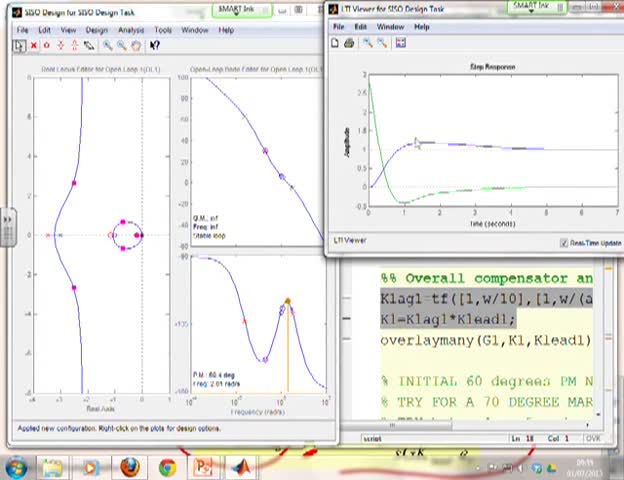Click the zoom in icon in LTI Viewer toolbar
The height and width of the screenshot is (480, 624).
[x=368, y=43]
